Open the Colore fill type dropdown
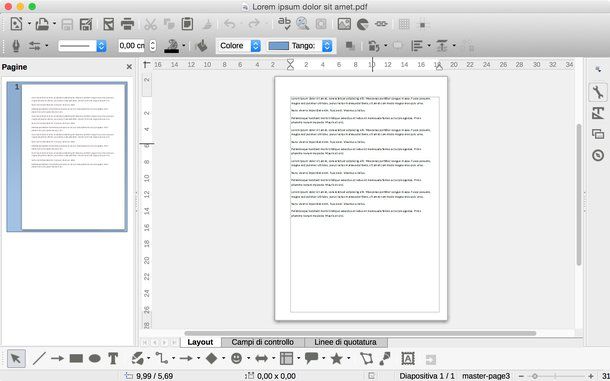The width and height of the screenshot is (610, 381). [x=238, y=46]
